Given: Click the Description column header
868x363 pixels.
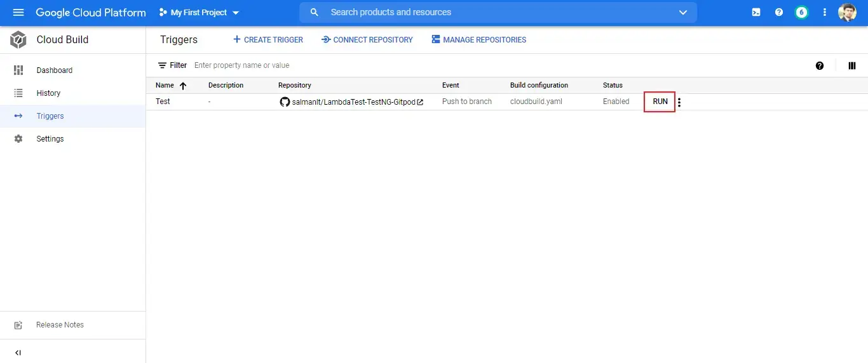Looking at the screenshot, I should pyautogui.click(x=226, y=85).
